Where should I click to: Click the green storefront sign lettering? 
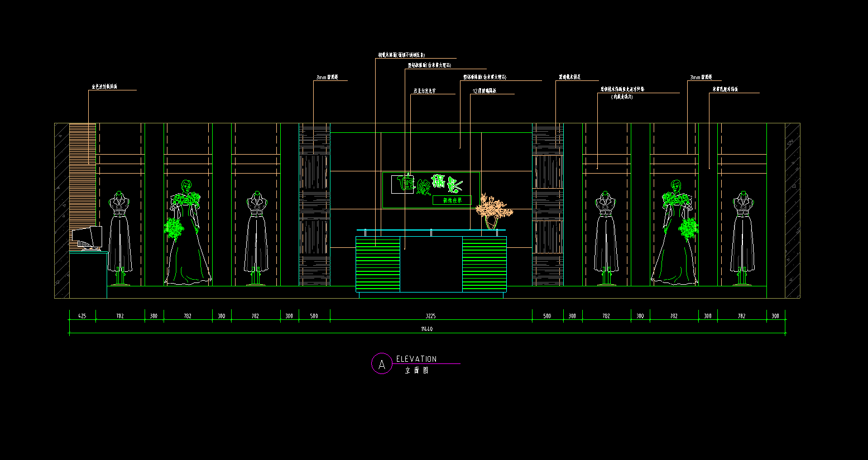[431, 184]
